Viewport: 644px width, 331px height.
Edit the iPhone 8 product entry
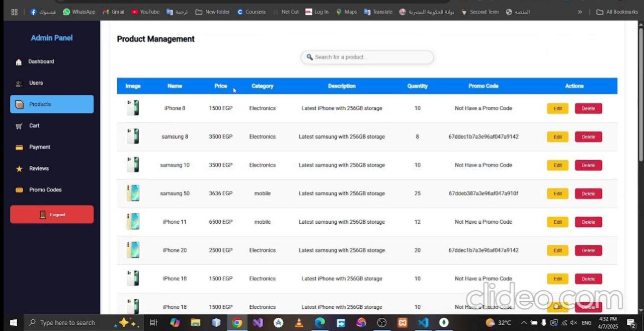tap(557, 108)
